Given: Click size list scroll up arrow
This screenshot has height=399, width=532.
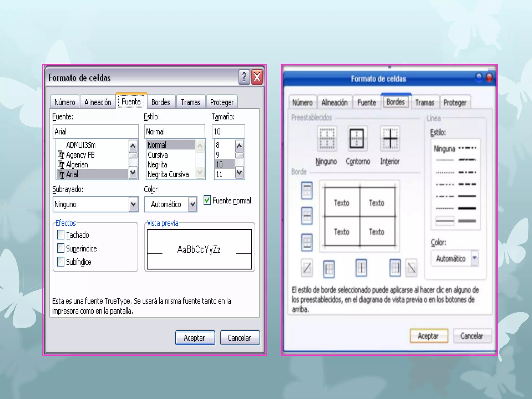Looking at the screenshot, I should click(x=240, y=146).
